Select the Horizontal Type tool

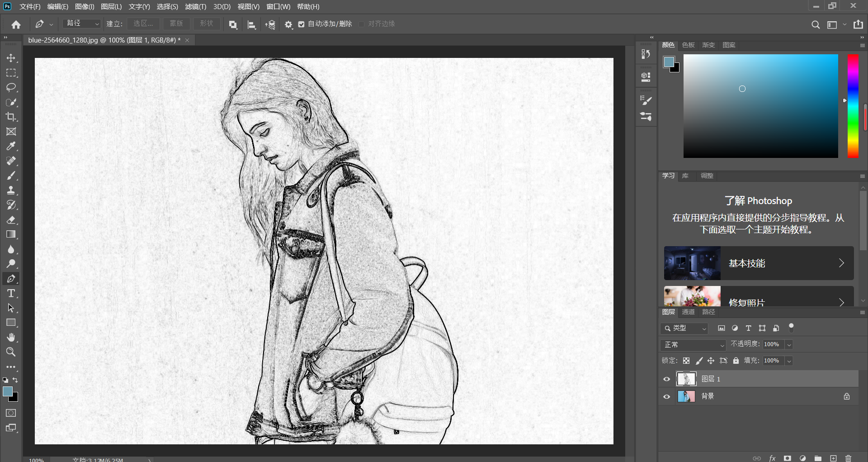click(11, 293)
